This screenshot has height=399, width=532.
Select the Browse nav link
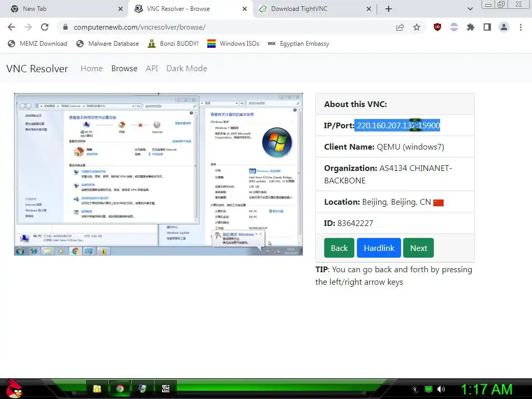click(124, 69)
